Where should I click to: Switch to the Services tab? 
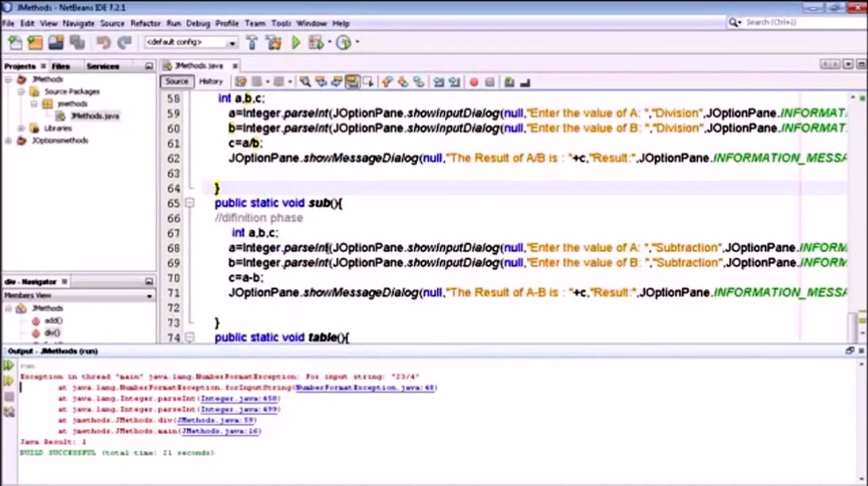coord(103,66)
